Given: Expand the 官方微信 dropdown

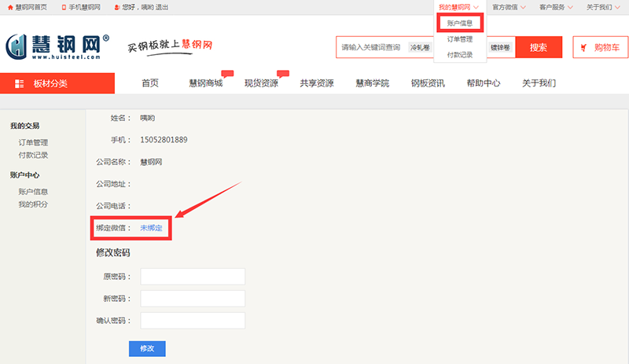Looking at the screenshot, I should click(x=509, y=7).
